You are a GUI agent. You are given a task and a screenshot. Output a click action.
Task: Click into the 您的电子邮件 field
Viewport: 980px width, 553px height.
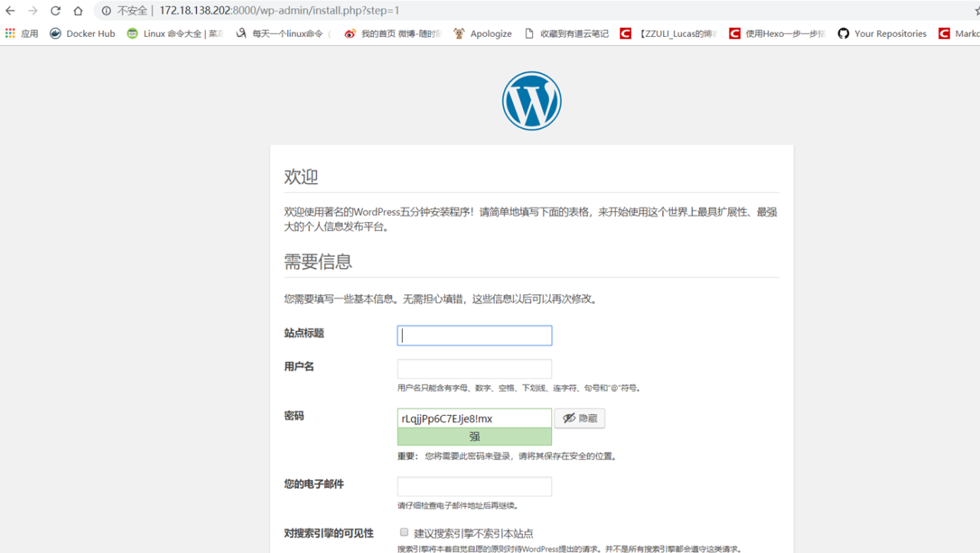coord(475,486)
